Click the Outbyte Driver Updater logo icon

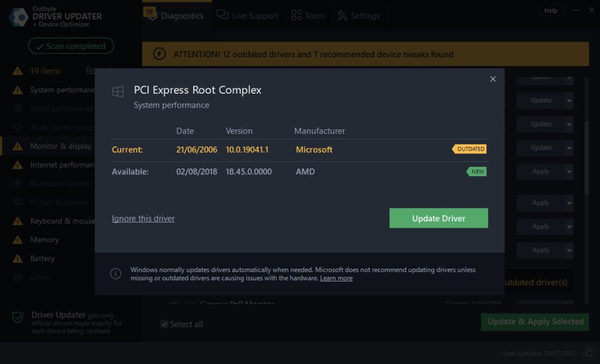point(18,17)
